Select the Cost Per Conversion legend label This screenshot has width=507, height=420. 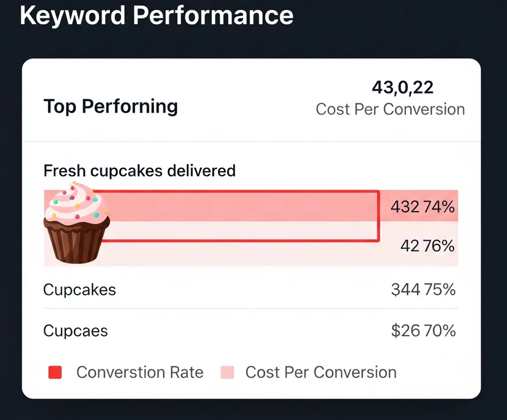320,372
